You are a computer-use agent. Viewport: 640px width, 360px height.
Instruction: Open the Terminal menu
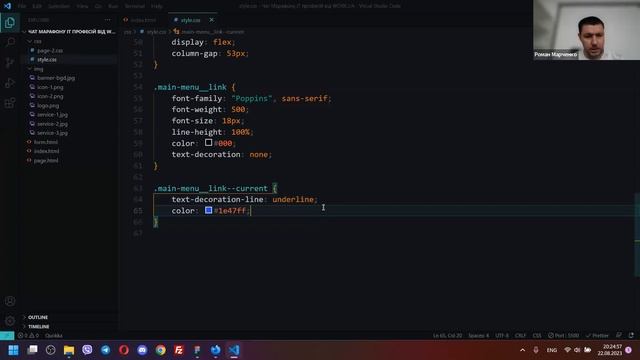[x=135, y=6]
